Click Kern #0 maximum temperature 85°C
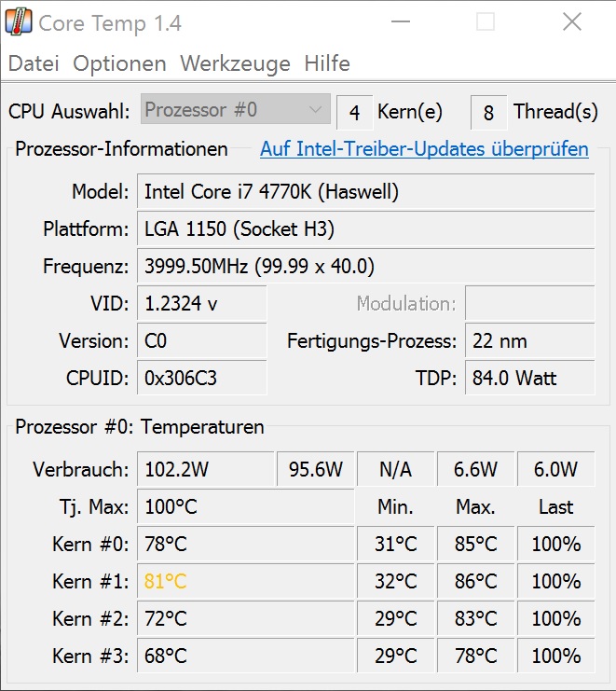This screenshot has height=691, width=616. [475, 544]
